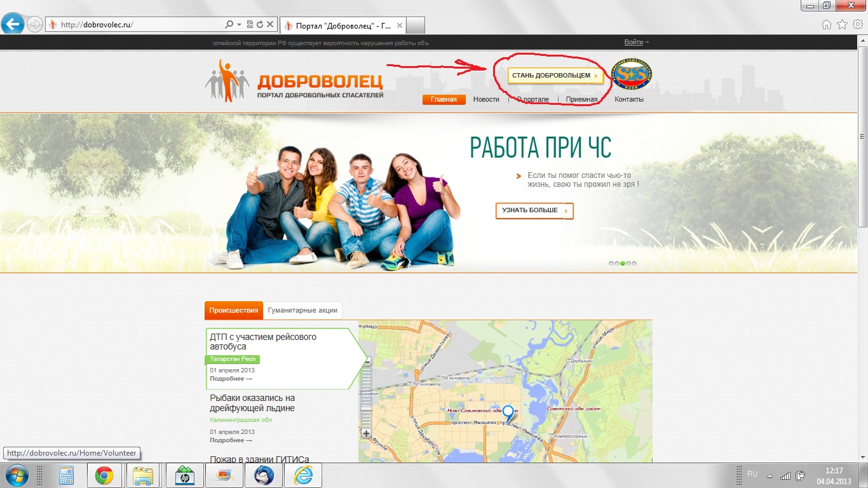Close the Портал "Доброволец" tab
Image resolution: width=868 pixels, height=488 pixels.
400,26
